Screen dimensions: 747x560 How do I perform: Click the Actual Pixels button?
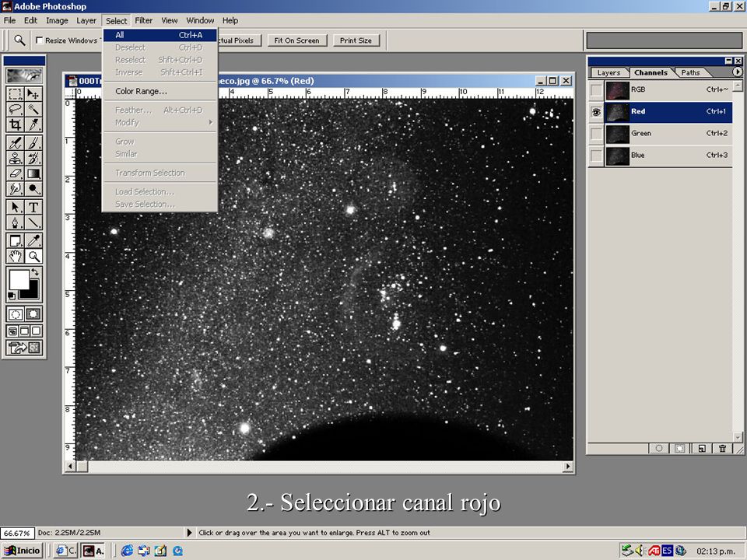coord(240,40)
